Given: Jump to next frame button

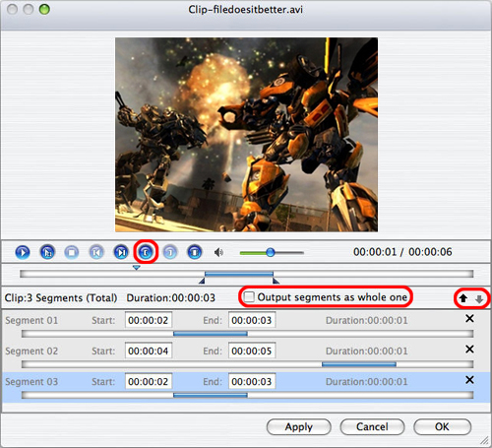Looking at the screenshot, I should (121, 252).
